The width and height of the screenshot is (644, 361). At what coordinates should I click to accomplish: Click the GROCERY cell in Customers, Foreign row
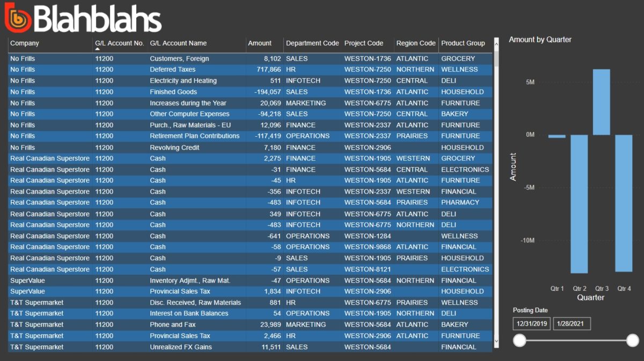point(458,58)
